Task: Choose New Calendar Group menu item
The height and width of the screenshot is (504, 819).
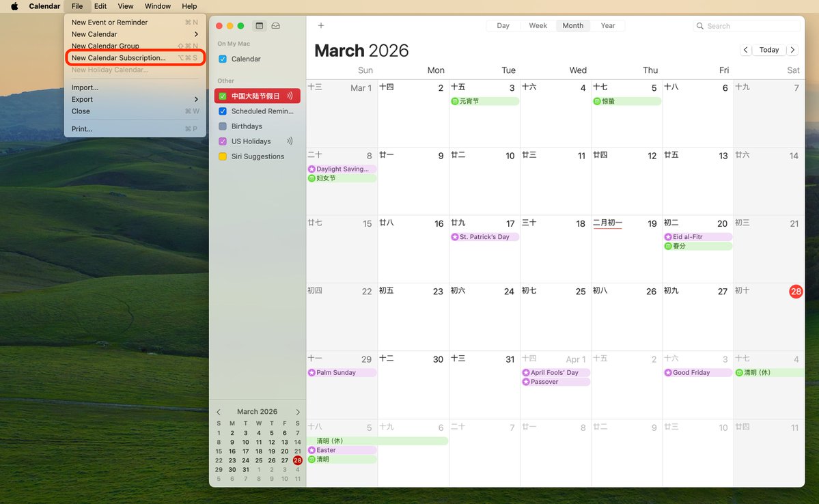Action: point(135,46)
